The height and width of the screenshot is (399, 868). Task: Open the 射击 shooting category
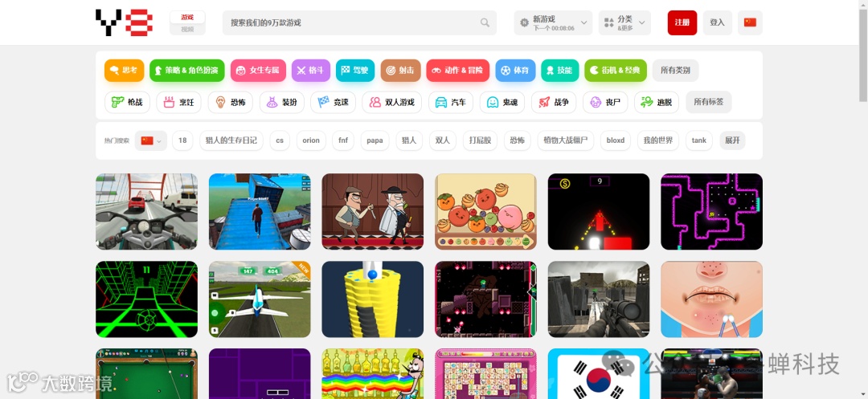click(x=401, y=71)
